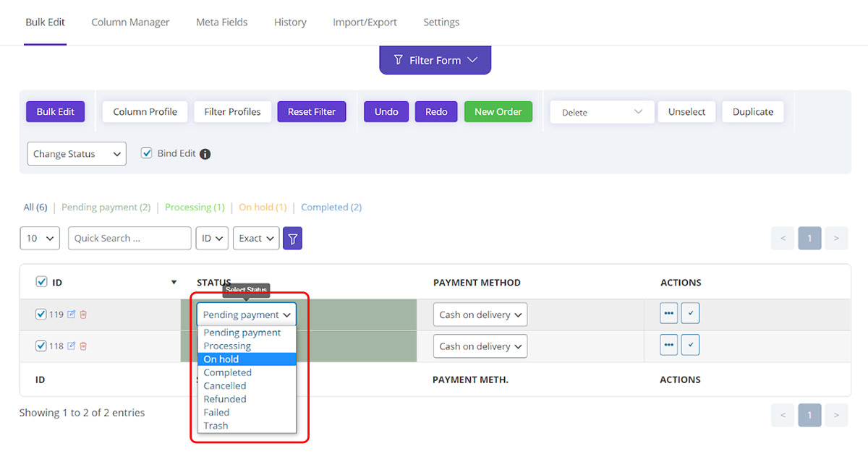
Task: Click the Filter Form expander button
Action: pyautogui.click(x=435, y=60)
